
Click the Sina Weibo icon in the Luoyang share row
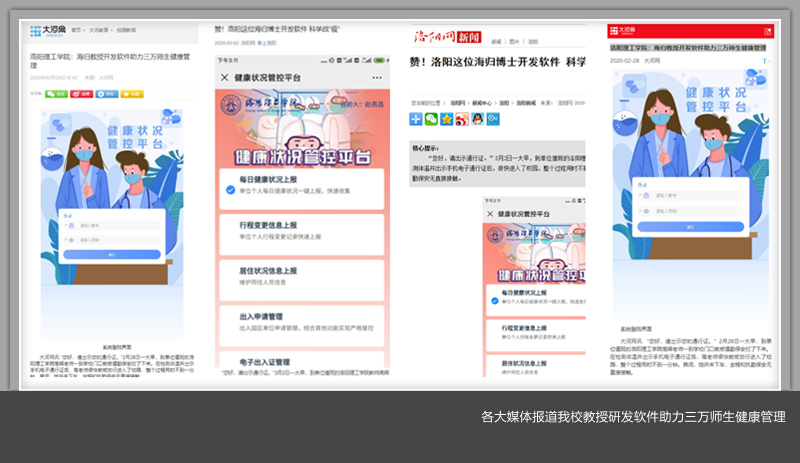(x=462, y=119)
